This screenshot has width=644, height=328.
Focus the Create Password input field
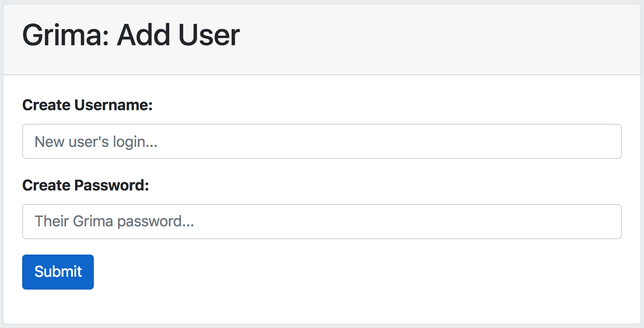322,222
